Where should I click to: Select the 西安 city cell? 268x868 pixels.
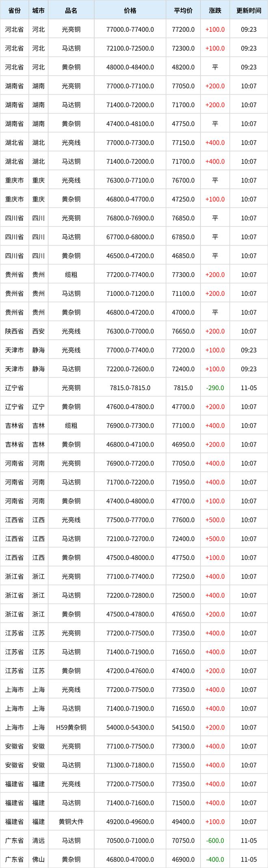pyautogui.click(x=39, y=331)
